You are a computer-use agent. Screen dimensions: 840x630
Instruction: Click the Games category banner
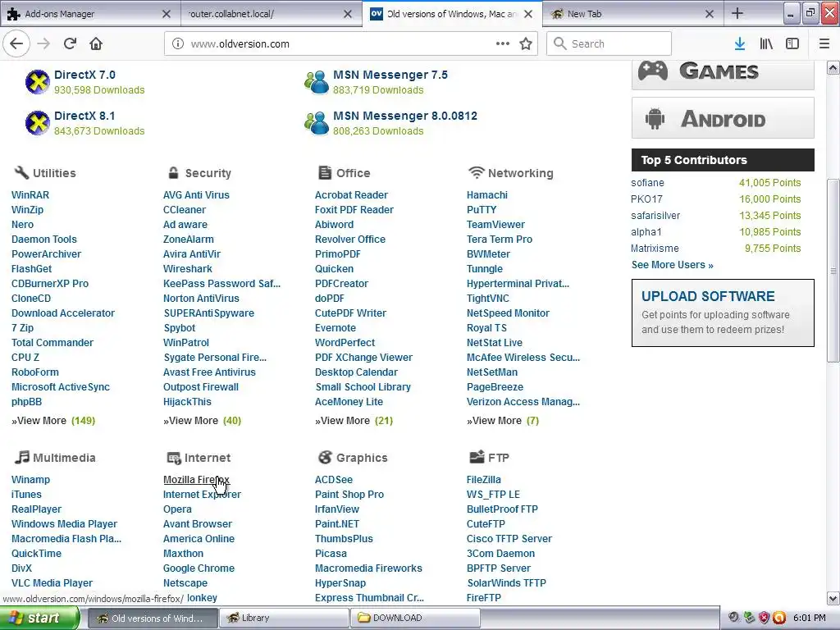click(723, 74)
